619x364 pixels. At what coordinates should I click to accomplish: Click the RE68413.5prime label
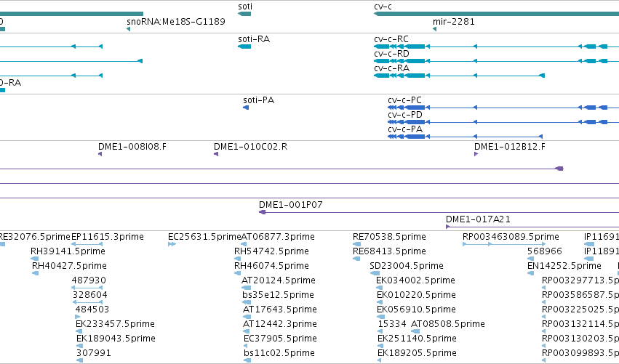coord(389,251)
